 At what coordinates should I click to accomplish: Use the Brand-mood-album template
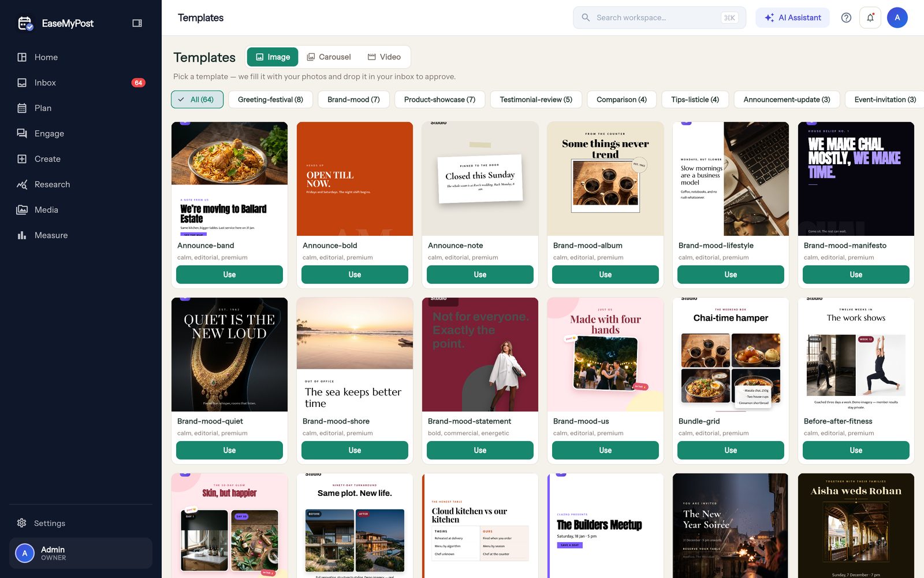pos(605,275)
